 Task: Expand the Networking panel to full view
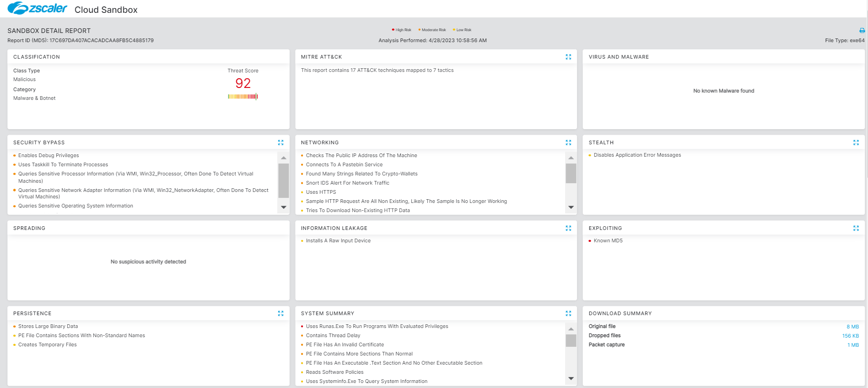568,142
